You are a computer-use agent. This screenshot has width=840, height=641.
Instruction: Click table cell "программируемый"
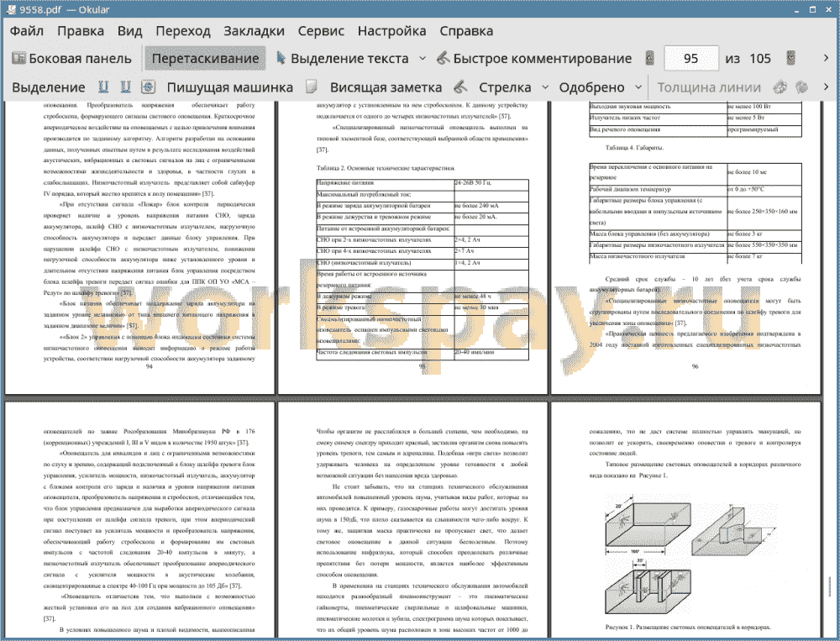(764, 129)
